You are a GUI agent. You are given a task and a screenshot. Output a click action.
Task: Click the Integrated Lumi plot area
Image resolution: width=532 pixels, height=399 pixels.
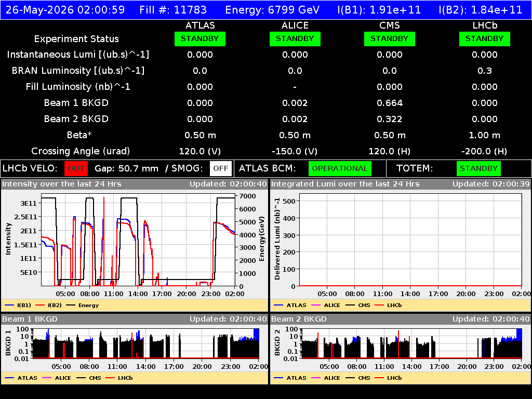point(410,240)
